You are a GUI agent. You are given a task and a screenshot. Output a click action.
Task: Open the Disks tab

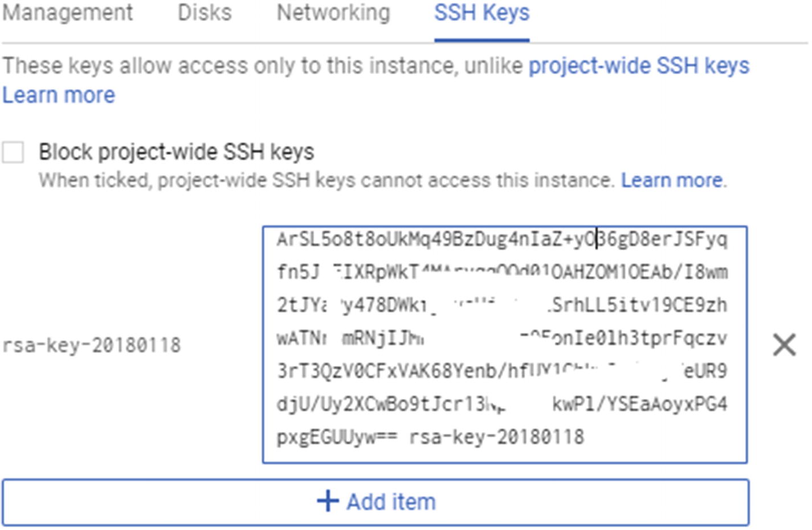click(205, 13)
